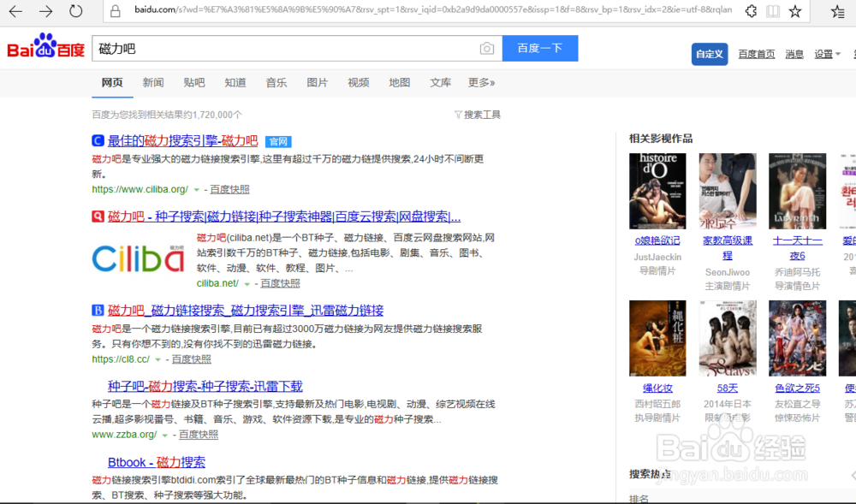Open result Btbook - 磁力搜索
856x504 pixels.
pos(157,462)
